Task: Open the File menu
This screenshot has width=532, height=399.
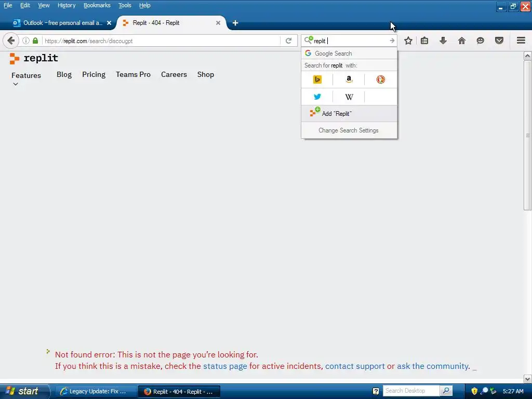Action: (8, 5)
